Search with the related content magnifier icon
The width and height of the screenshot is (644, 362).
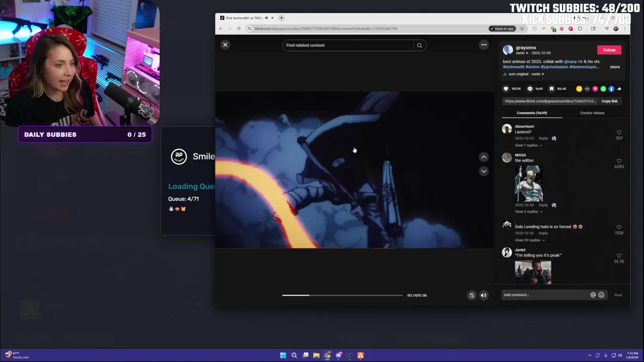click(x=419, y=45)
